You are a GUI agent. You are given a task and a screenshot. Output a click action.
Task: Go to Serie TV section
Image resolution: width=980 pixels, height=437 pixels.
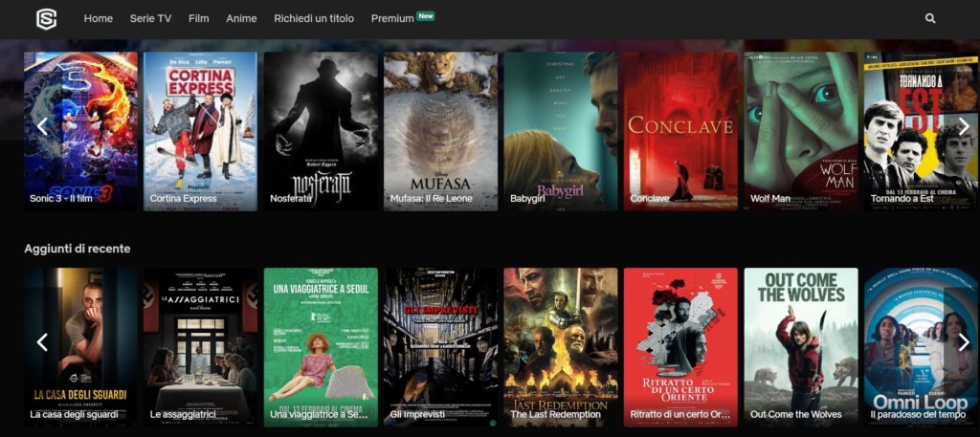[150, 19]
